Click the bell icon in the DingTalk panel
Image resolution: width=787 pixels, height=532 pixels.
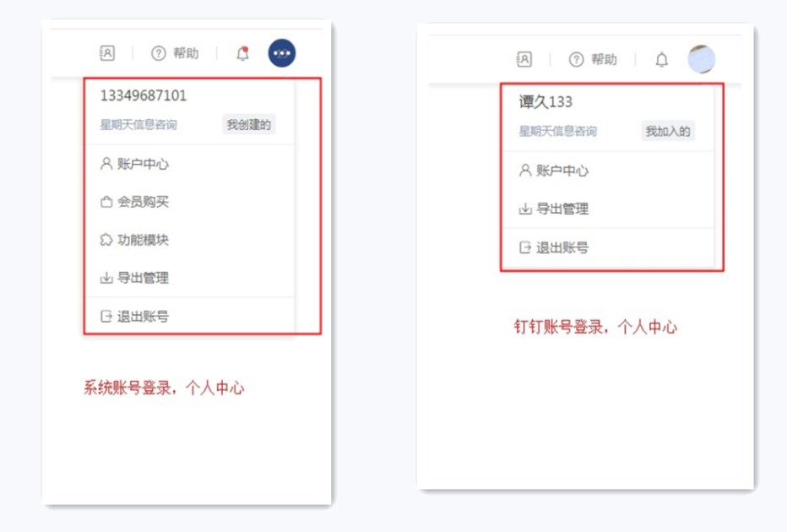662,59
